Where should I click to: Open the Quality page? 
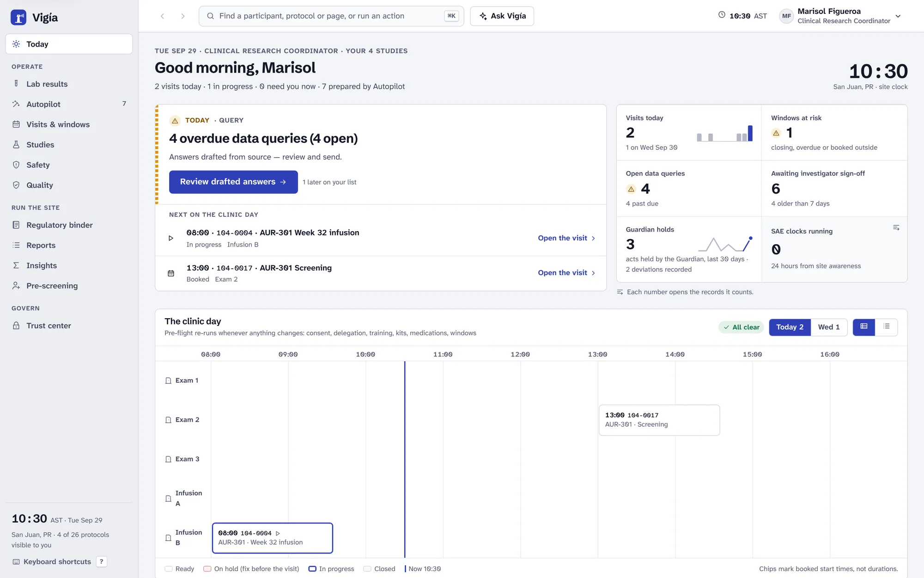69,185
